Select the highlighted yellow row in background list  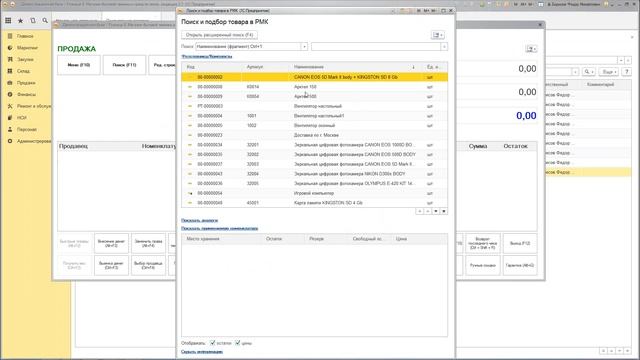click(588, 172)
